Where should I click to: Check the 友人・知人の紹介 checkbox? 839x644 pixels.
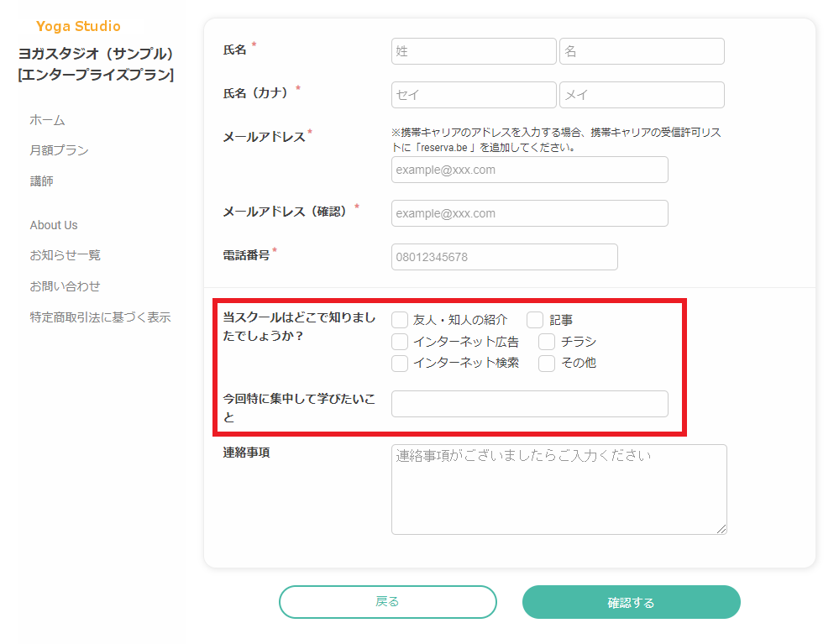400,320
